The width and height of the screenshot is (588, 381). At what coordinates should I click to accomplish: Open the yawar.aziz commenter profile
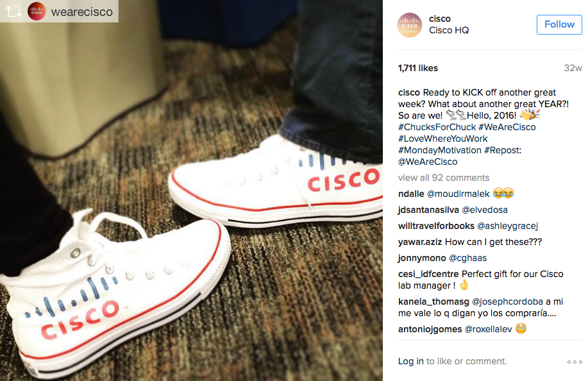[x=420, y=242]
